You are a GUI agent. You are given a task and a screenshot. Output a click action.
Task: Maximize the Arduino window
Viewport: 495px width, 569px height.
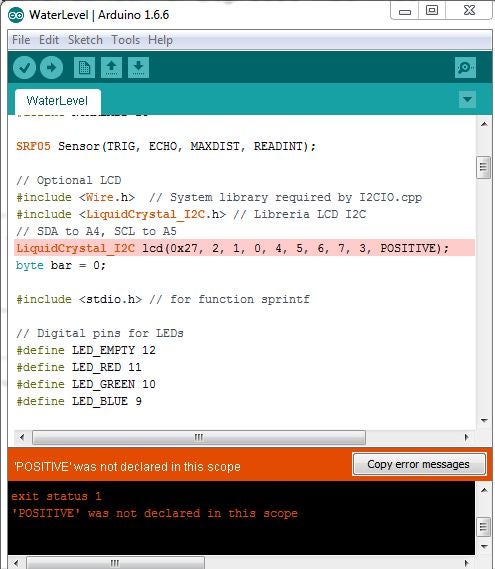(x=432, y=11)
